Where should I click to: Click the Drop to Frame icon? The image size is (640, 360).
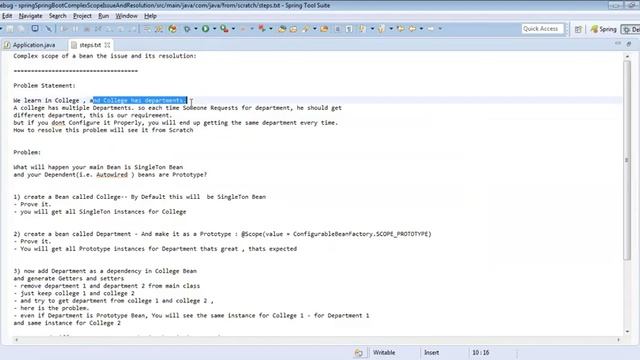point(147,29)
